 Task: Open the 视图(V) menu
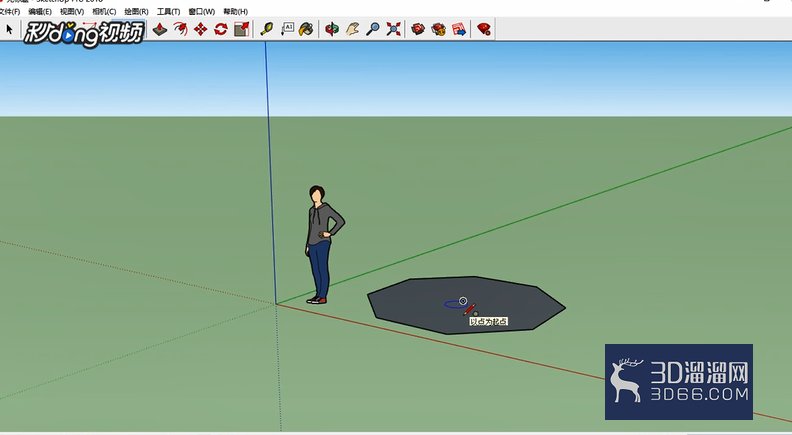tap(72, 11)
